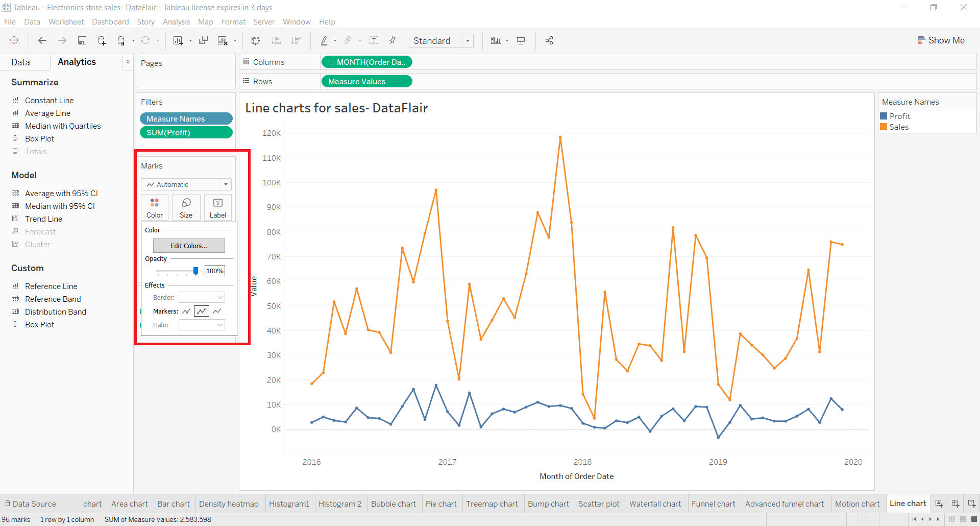The height and width of the screenshot is (526, 980).
Task: Open clear sheet dropdown arrow
Action: [x=235, y=40]
